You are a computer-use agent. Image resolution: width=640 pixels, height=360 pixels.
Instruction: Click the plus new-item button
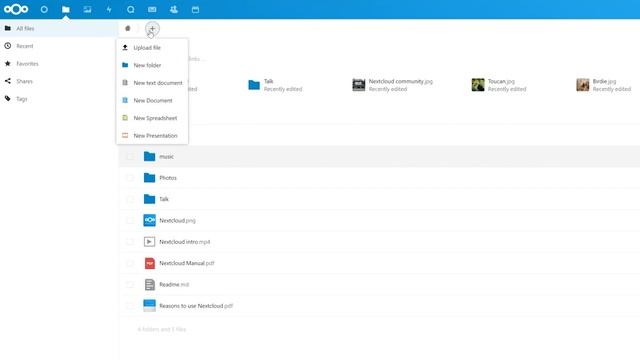tap(152, 29)
